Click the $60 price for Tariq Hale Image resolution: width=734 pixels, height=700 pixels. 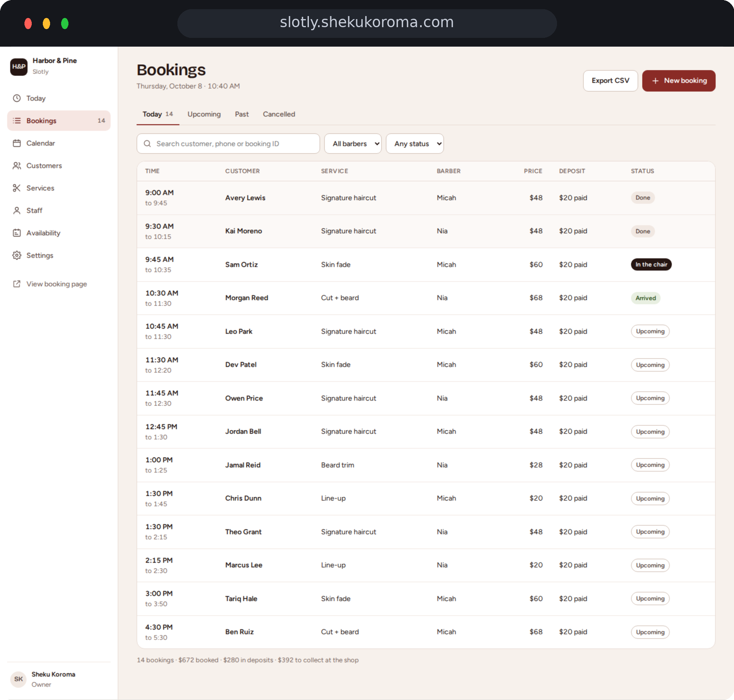pos(536,599)
